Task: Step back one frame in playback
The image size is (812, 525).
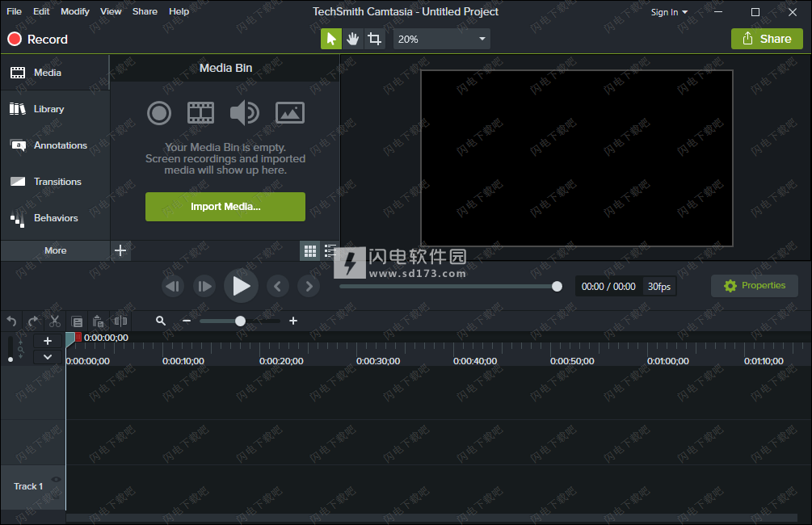Action: coord(173,286)
